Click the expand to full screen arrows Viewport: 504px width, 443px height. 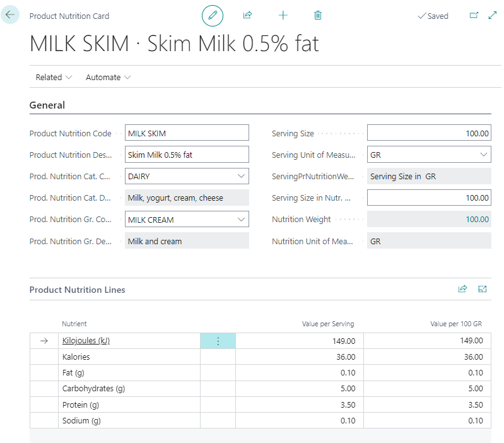(x=493, y=16)
